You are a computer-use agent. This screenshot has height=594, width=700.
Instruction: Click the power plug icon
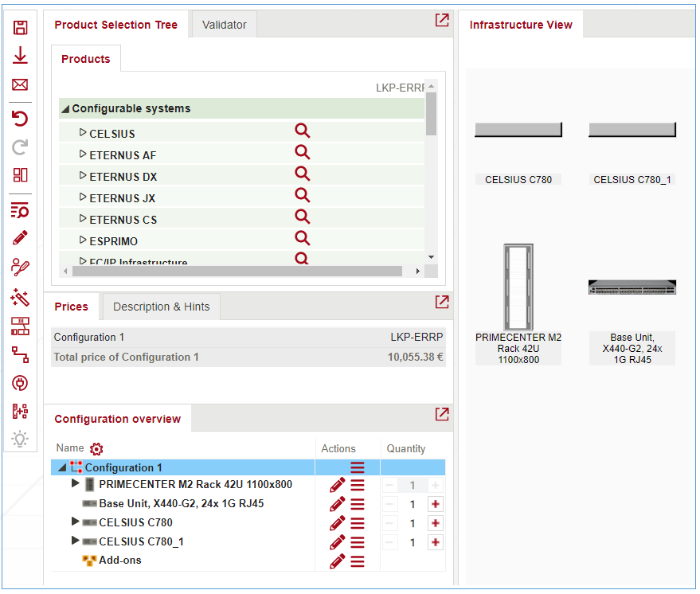click(20, 383)
